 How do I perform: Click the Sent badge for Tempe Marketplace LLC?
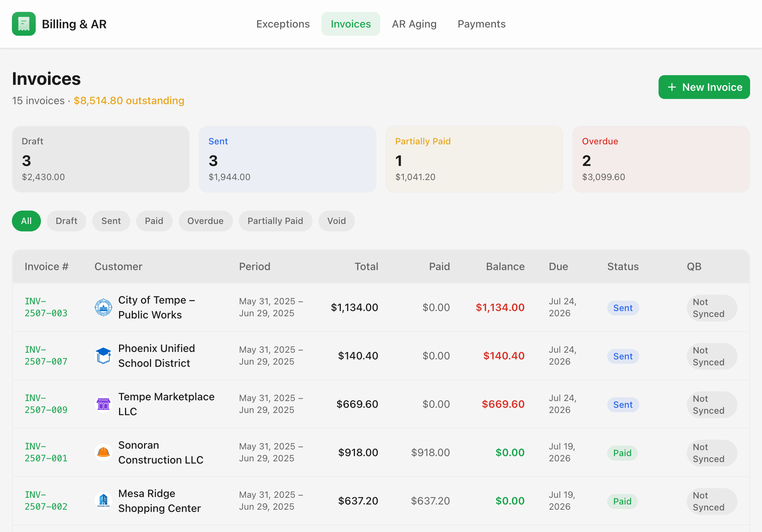pyautogui.click(x=623, y=405)
